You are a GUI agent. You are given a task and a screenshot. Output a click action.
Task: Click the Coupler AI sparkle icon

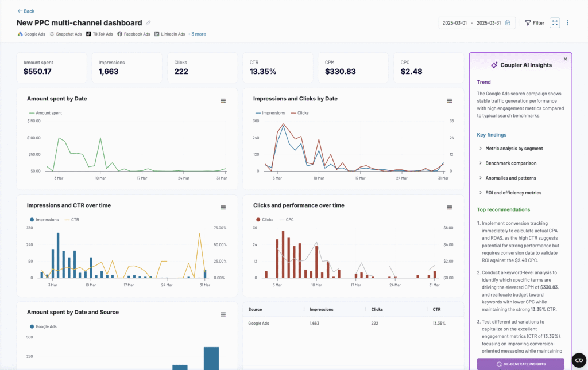[494, 65]
